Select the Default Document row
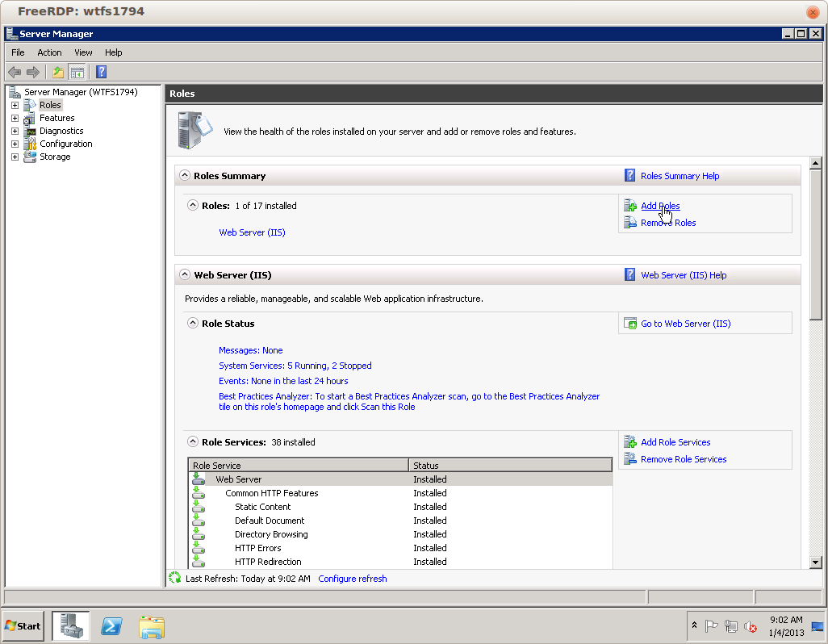 click(400, 521)
